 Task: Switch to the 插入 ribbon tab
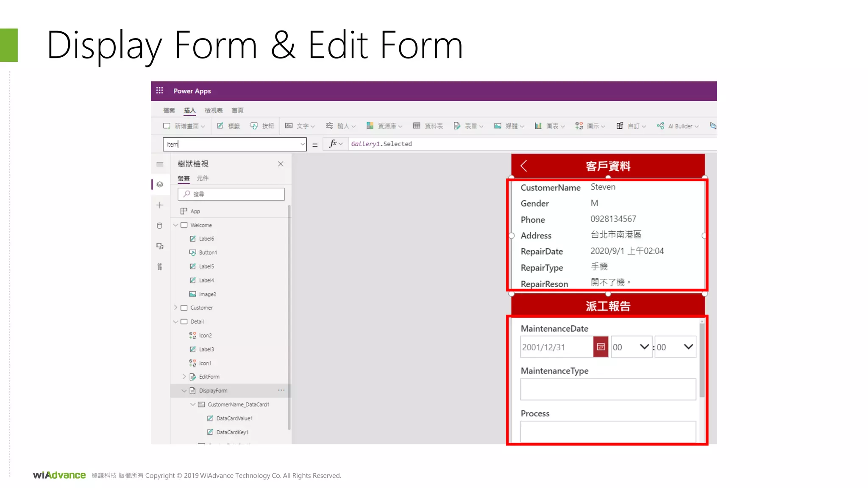(x=189, y=110)
